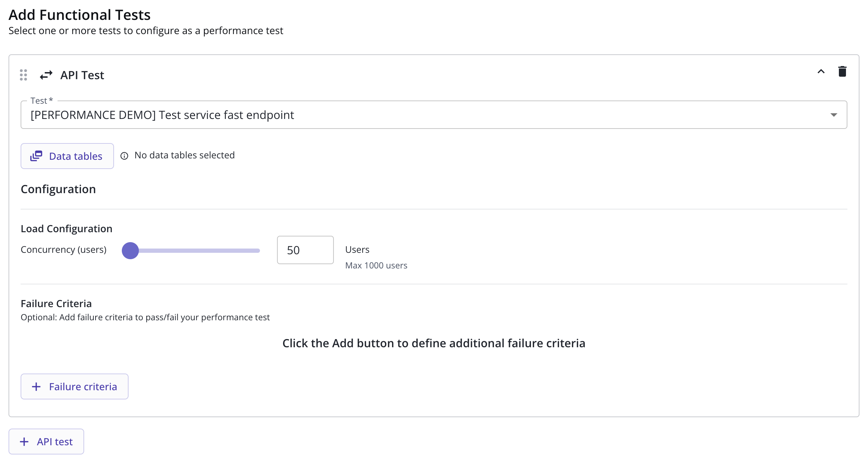
Task: Delete the API Test with trash icon
Action: (842, 71)
